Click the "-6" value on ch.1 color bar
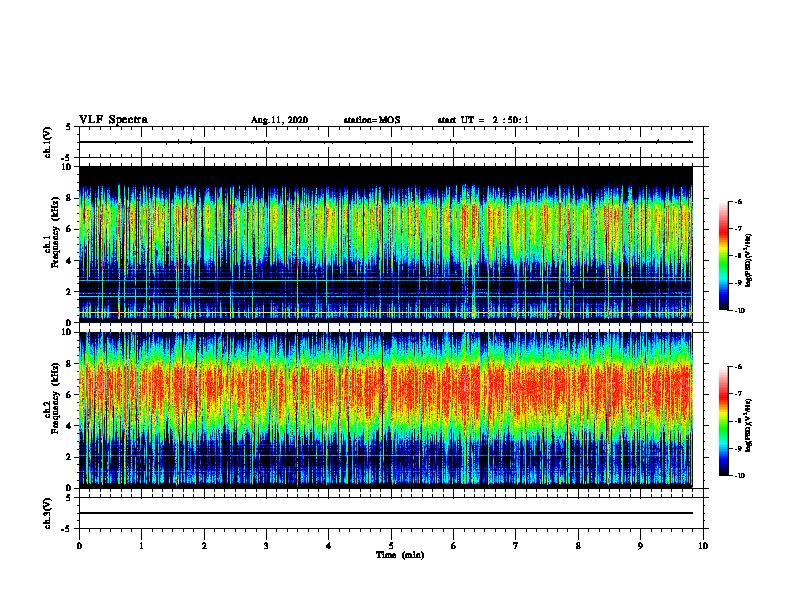The width and height of the screenshot is (792, 612). (738, 202)
